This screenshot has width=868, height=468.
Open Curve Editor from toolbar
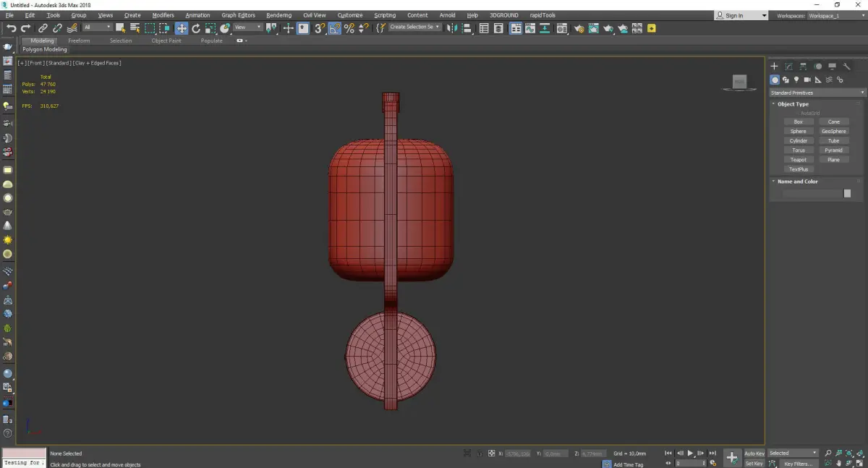[x=530, y=28]
